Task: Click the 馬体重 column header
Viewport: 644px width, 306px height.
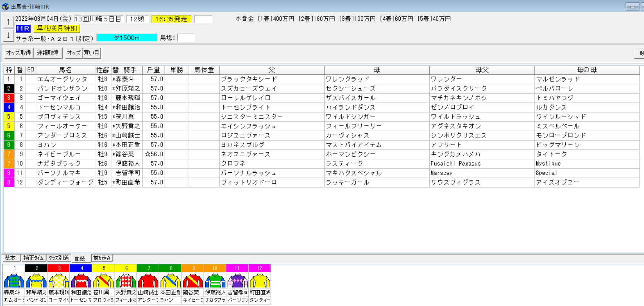Action: [x=204, y=70]
